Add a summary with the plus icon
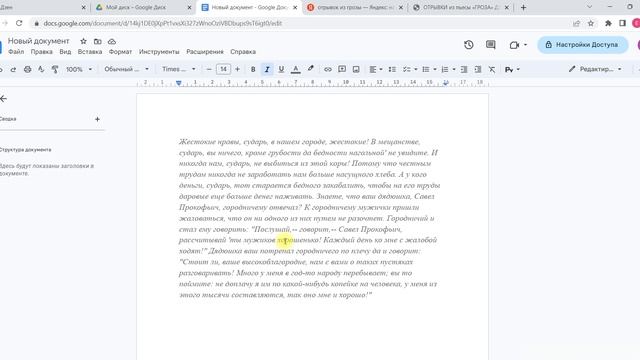This screenshot has height=360, width=640. pos(97,119)
